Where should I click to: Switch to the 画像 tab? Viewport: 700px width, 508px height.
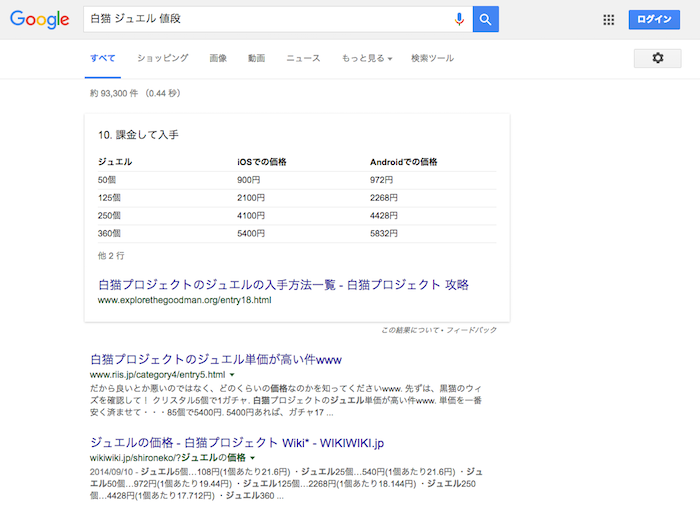(x=218, y=58)
